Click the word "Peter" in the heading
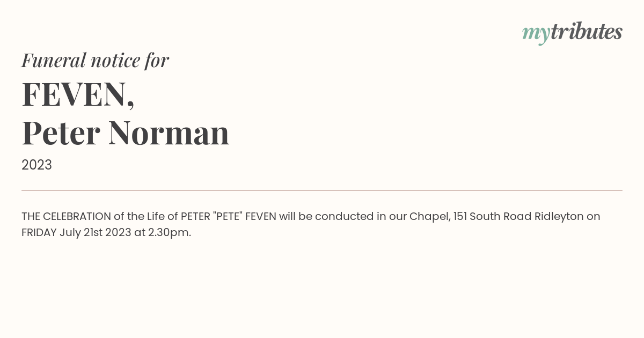Image resolution: width=644 pixels, height=338 pixels. coord(61,133)
